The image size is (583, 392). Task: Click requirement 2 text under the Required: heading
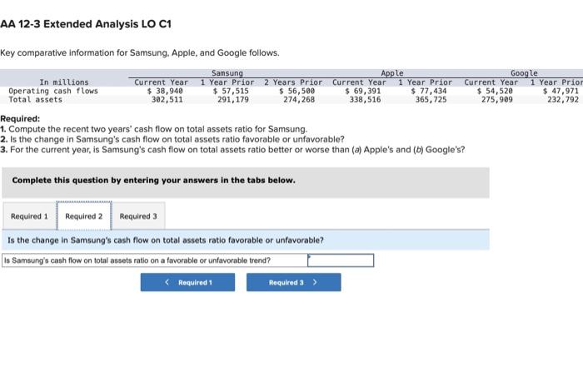pos(172,139)
